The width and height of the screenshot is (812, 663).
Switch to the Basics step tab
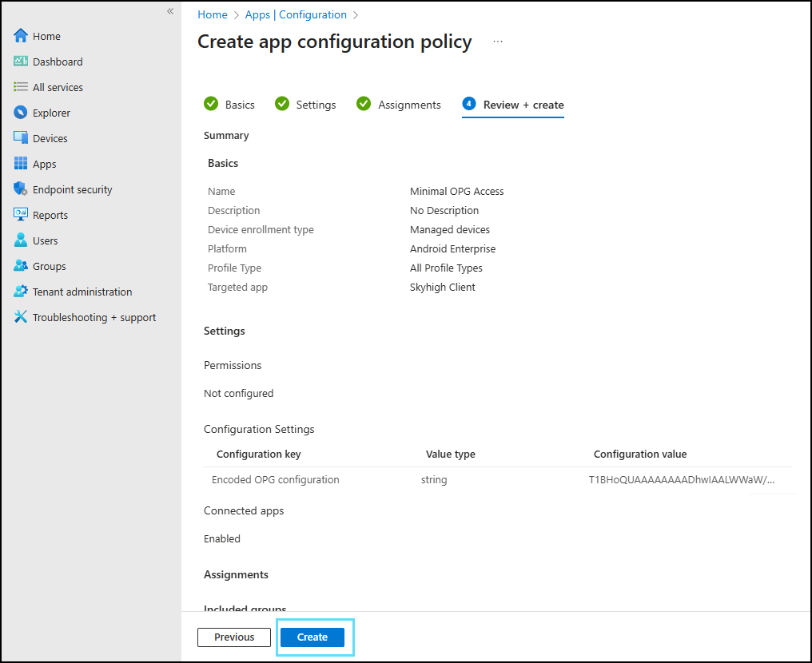[x=229, y=105]
